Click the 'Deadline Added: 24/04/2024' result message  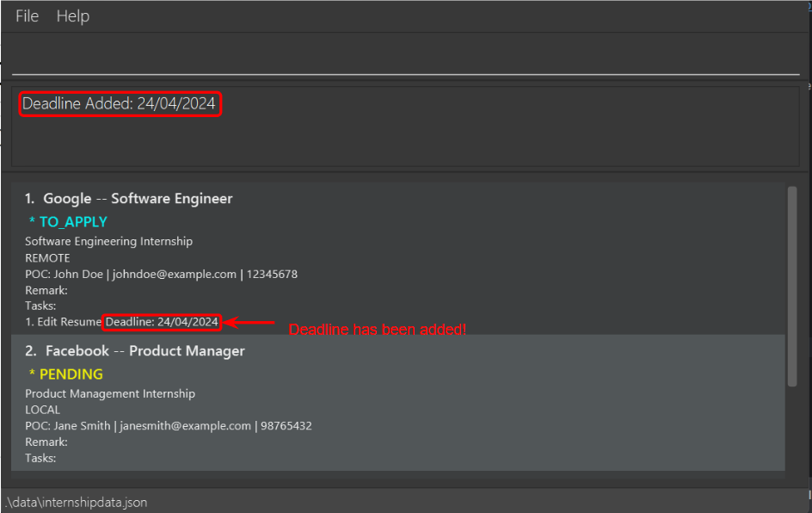[120, 104]
